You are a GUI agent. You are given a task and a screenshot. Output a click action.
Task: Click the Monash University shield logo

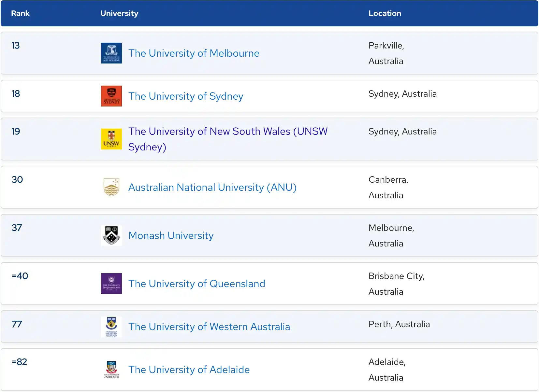tap(111, 235)
